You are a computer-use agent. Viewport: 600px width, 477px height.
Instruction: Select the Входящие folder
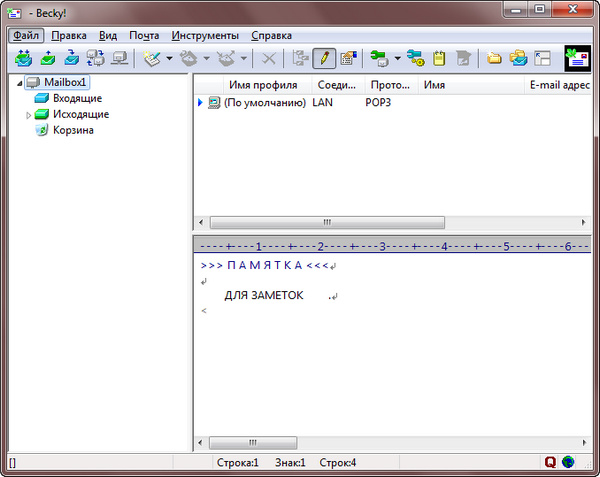[68, 98]
